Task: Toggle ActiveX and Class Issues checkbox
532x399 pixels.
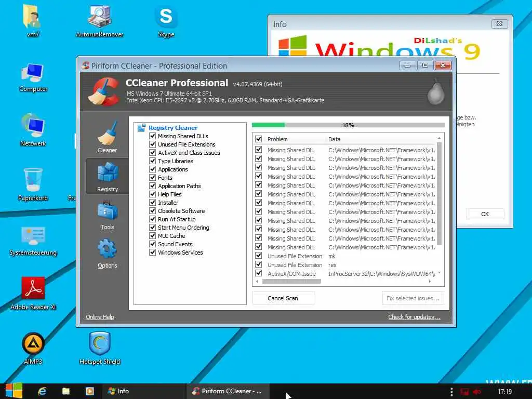Action: pos(153,152)
